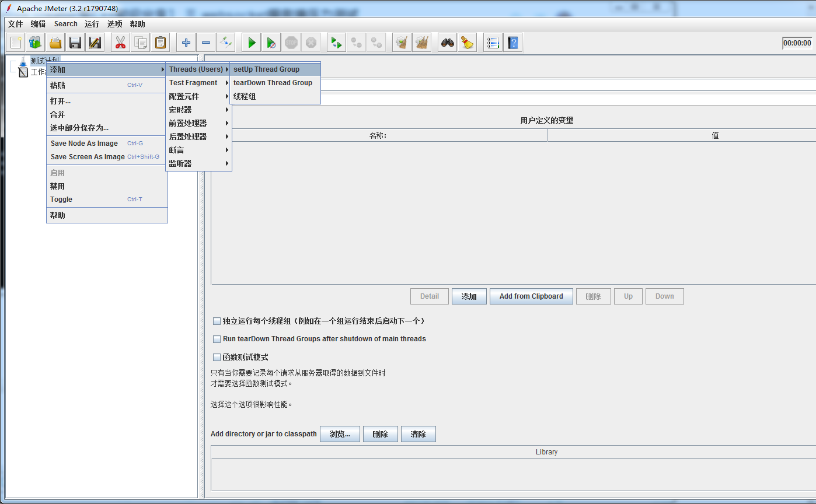Expand the 前置处理器 submenu
Screen dimensions: 816x504
[198, 123]
